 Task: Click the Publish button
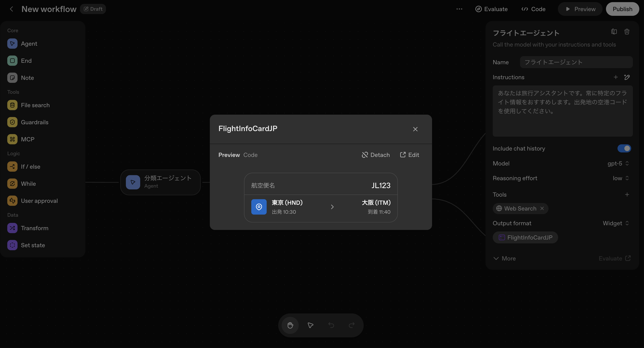pyautogui.click(x=622, y=9)
